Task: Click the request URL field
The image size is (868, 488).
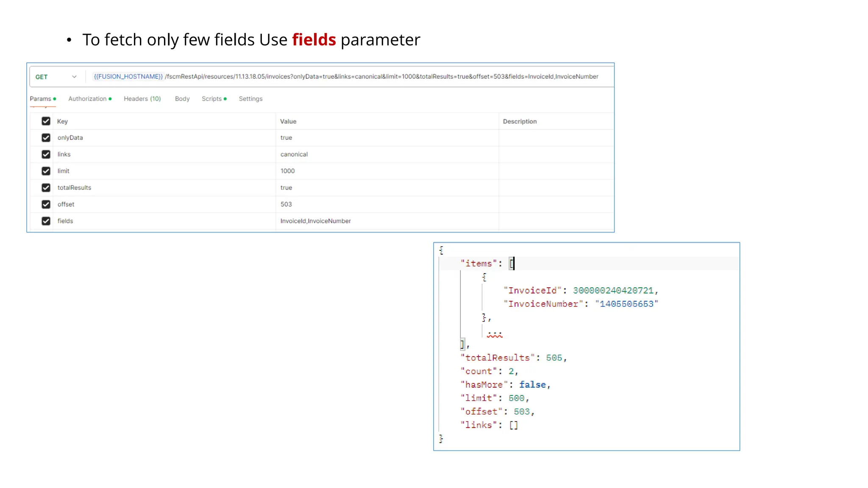Action: [346, 77]
